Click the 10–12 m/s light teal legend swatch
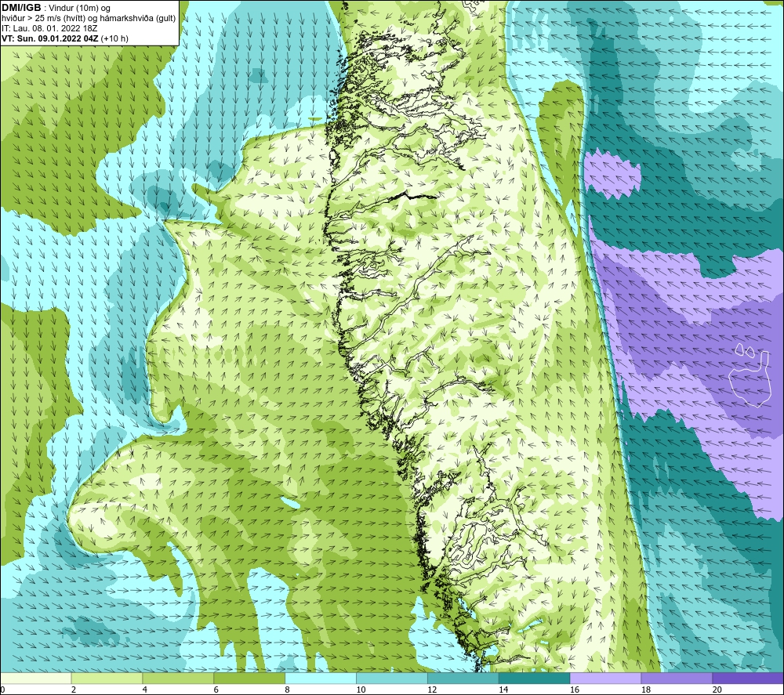This screenshot has height=695, width=784. [391, 678]
